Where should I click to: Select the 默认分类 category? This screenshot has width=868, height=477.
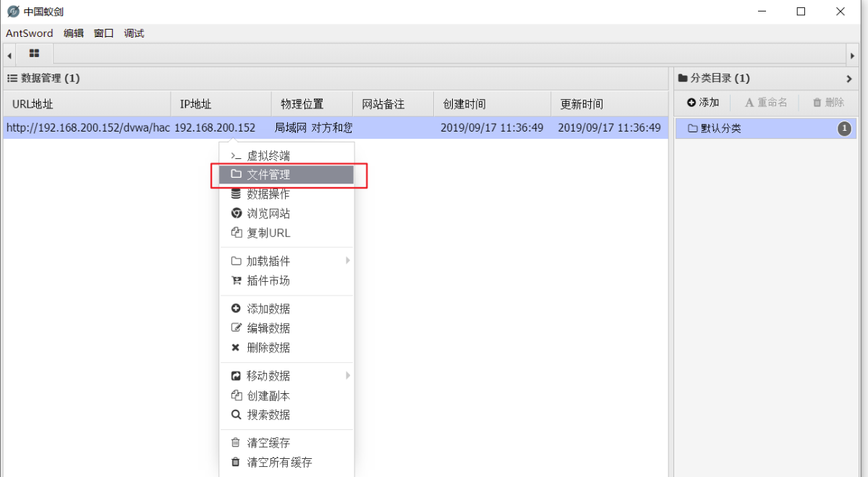coord(766,129)
